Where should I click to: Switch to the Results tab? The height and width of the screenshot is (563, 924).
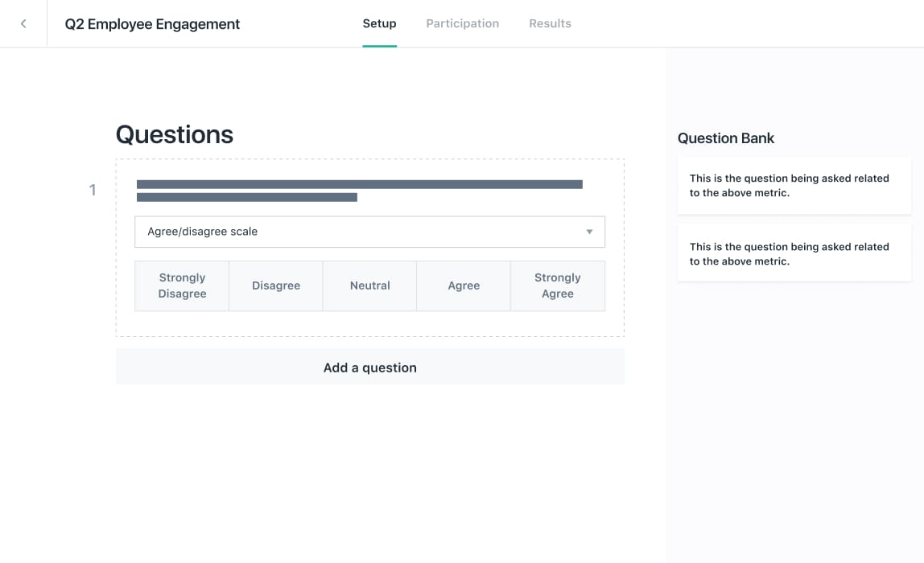tap(550, 23)
